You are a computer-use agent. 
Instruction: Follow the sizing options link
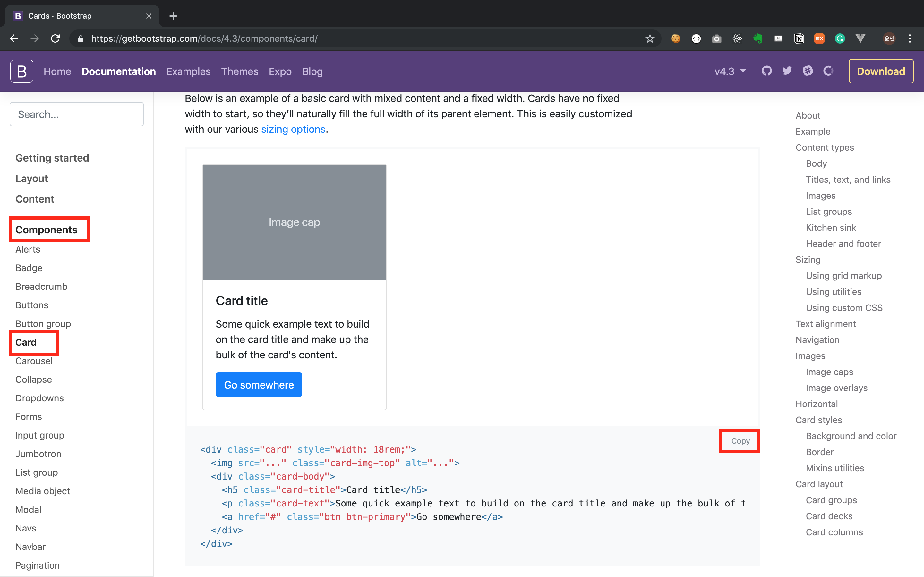tap(293, 130)
